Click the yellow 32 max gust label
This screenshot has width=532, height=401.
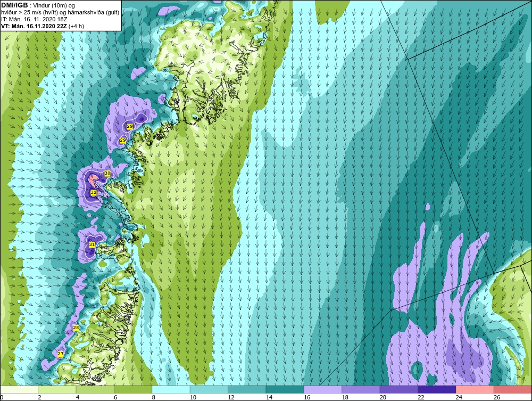pos(94,192)
